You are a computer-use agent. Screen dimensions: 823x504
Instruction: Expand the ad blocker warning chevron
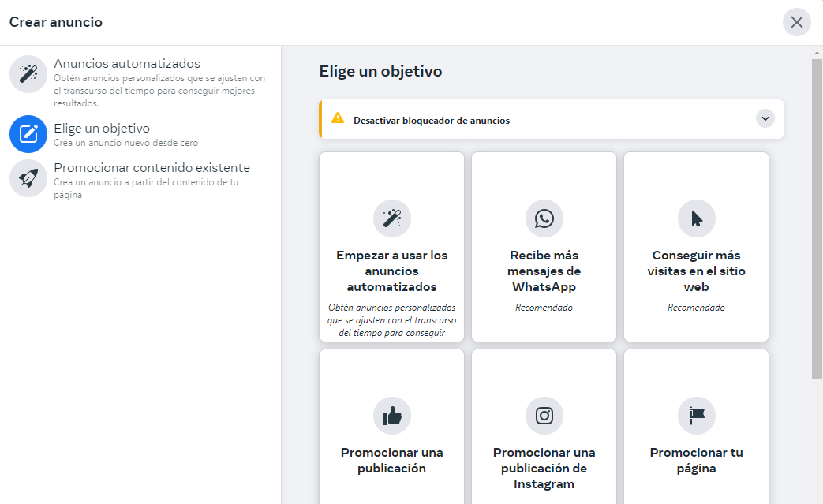coord(765,118)
